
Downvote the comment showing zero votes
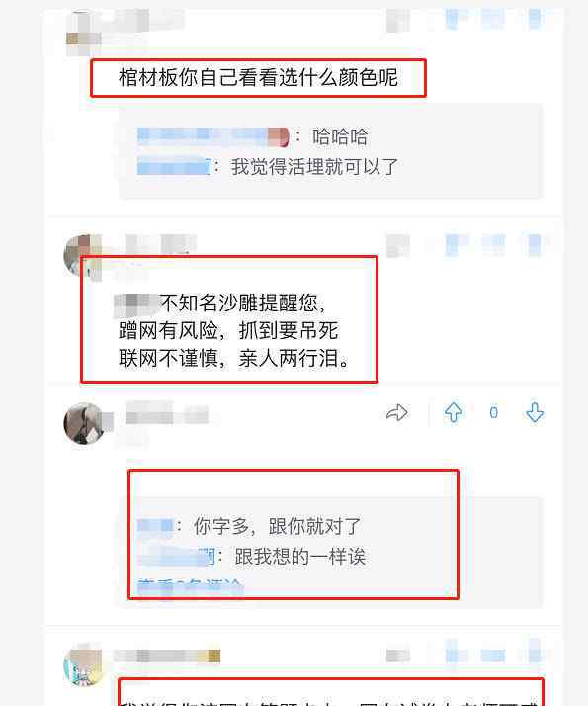click(x=535, y=412)
